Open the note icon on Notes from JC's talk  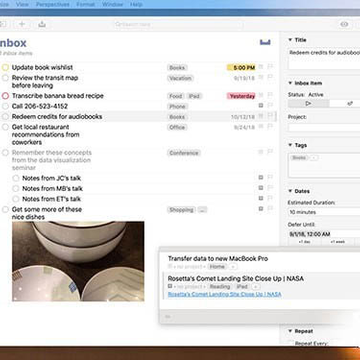[x=261, y=177]
